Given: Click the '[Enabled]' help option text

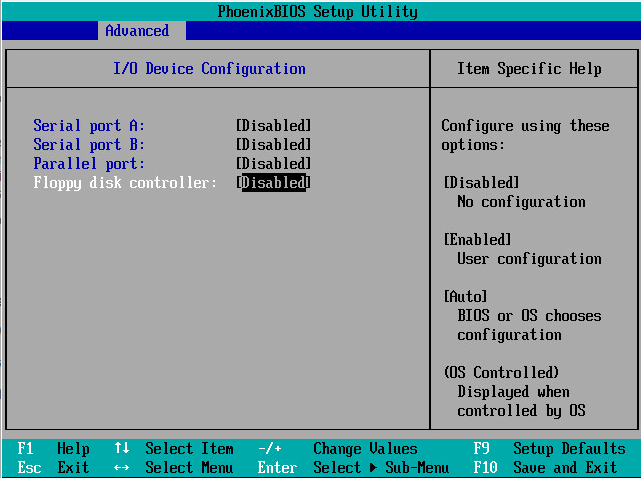Looking at the screenshot, I should (x=477, y=240).
